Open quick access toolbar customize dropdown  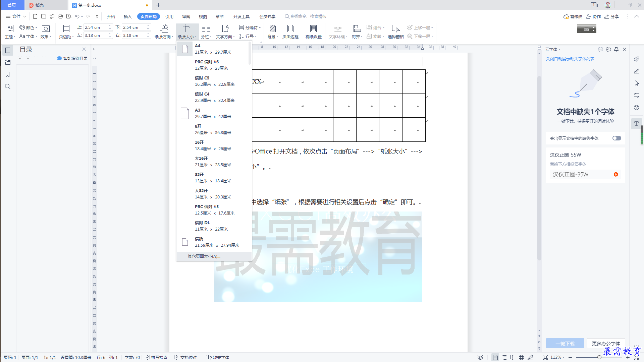coord(97,16)
